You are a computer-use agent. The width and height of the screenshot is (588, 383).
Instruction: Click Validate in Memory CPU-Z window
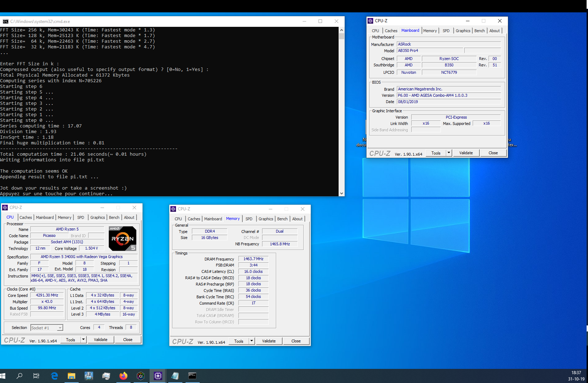[x=269, y=341]
